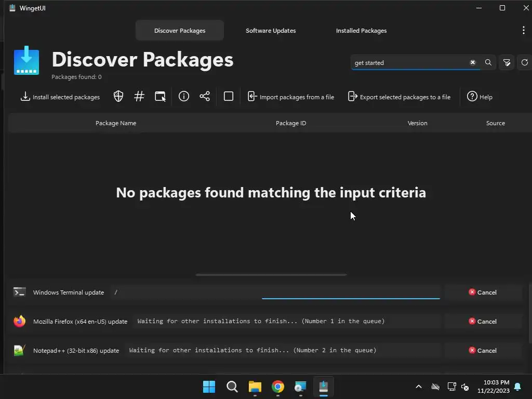Reload packages with refresh icon
The width and height of the screenshot is (532, 399).
coord(525,62)
